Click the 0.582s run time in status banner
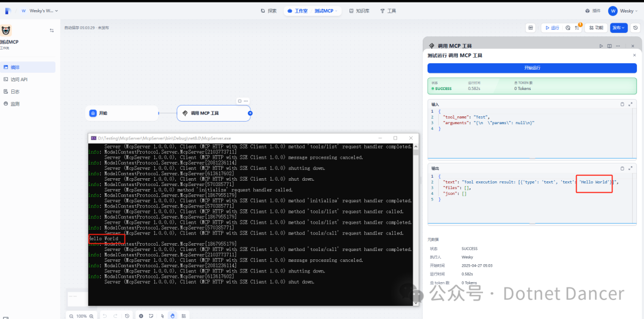Image resolution: width=644 pixels, height=319 pixels. tap(475, 89)
